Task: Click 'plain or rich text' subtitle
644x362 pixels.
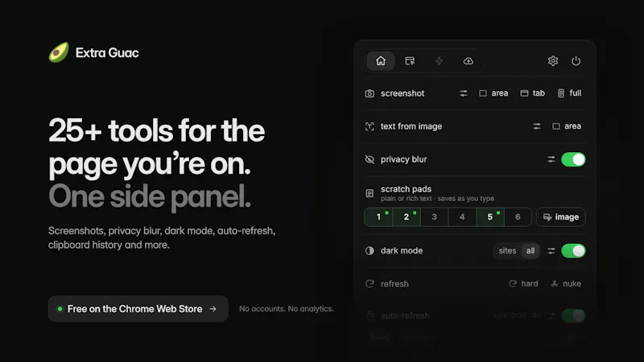Action: coord(407,199)
